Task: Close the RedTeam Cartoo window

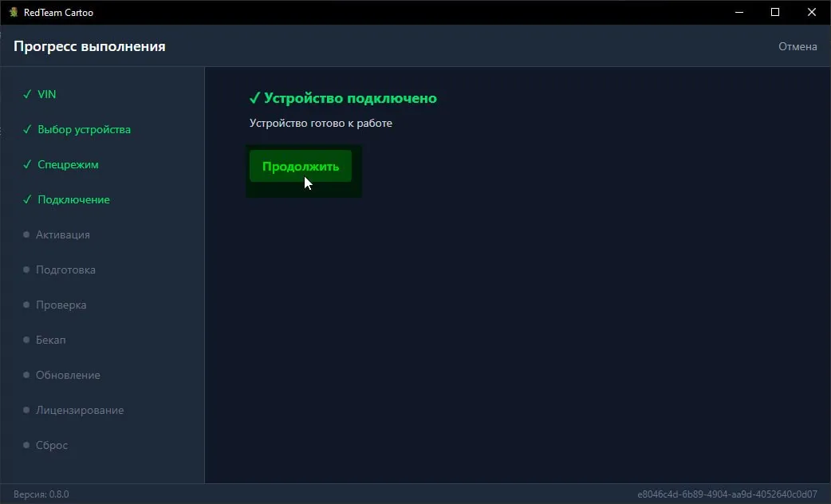Action: point(811,12)
